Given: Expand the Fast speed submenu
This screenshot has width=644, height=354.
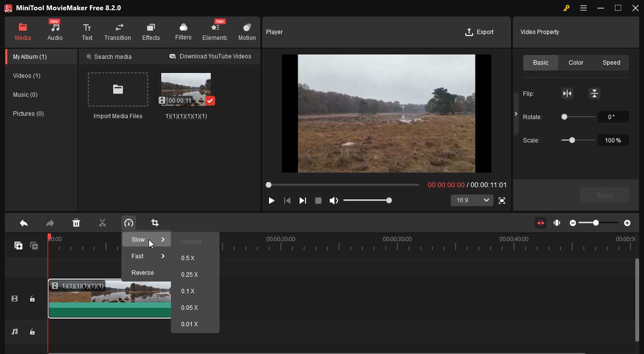Looking at the screenshot, I should (147, 256).
